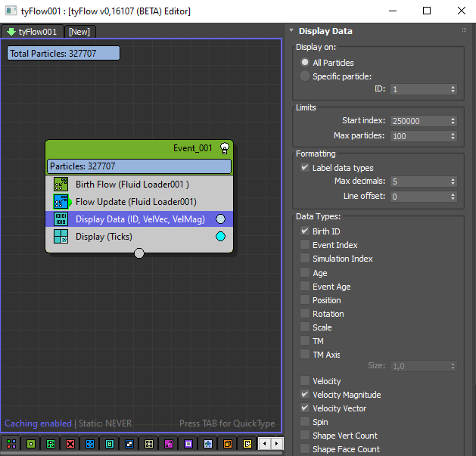Toggle the Event_001 lightbulb icon

point(225,148)
